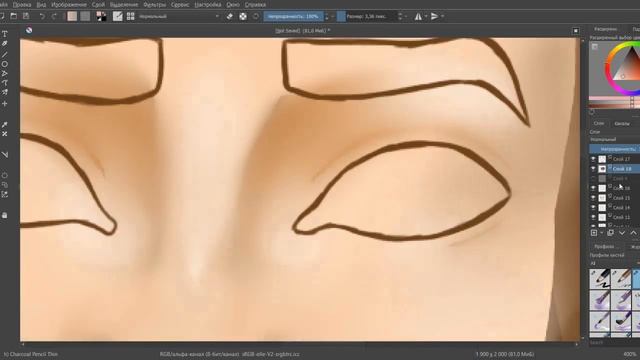Reload the original brush preset
Image resolution: width=640 pixels, height=360 pixels.
tap(256, 16)
